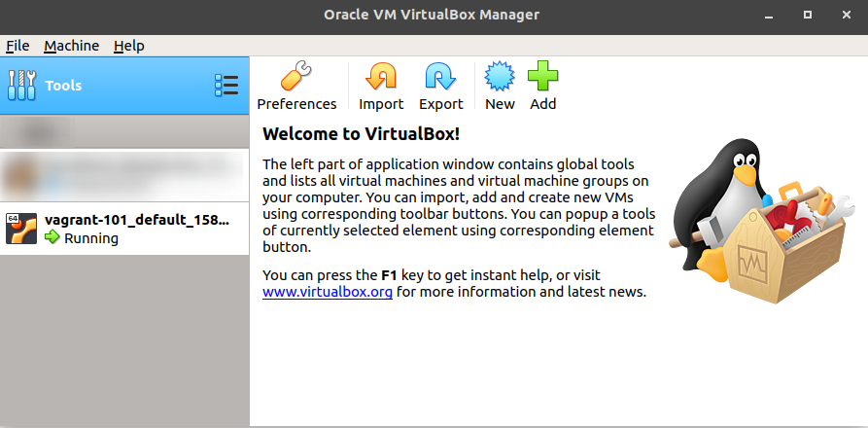This screenshot has width=868, height=428.
Task: Click the Oracle VM VirtualBox Manager title
Action: click(432, 15)
